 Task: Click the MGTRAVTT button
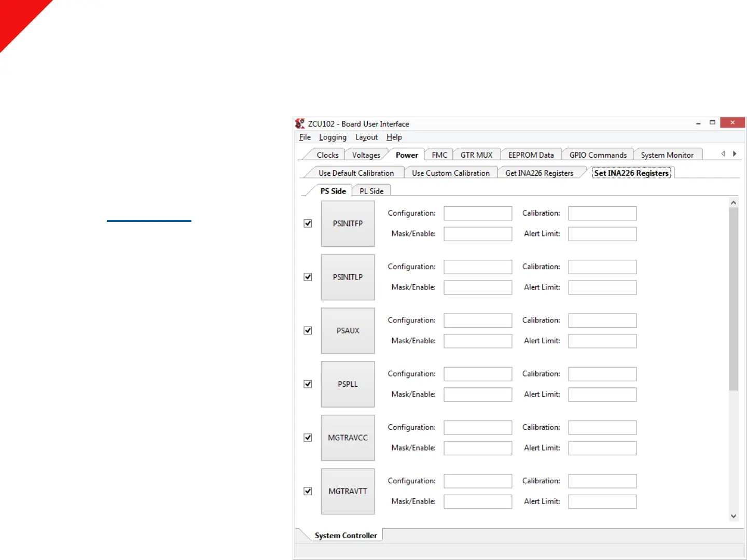(x=348, y=491)
